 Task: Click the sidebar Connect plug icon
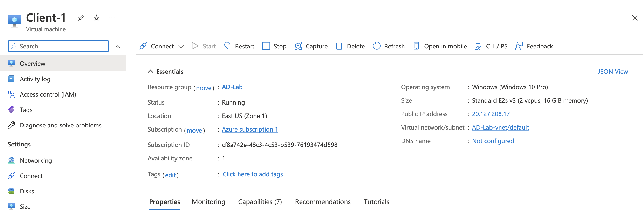11,176
